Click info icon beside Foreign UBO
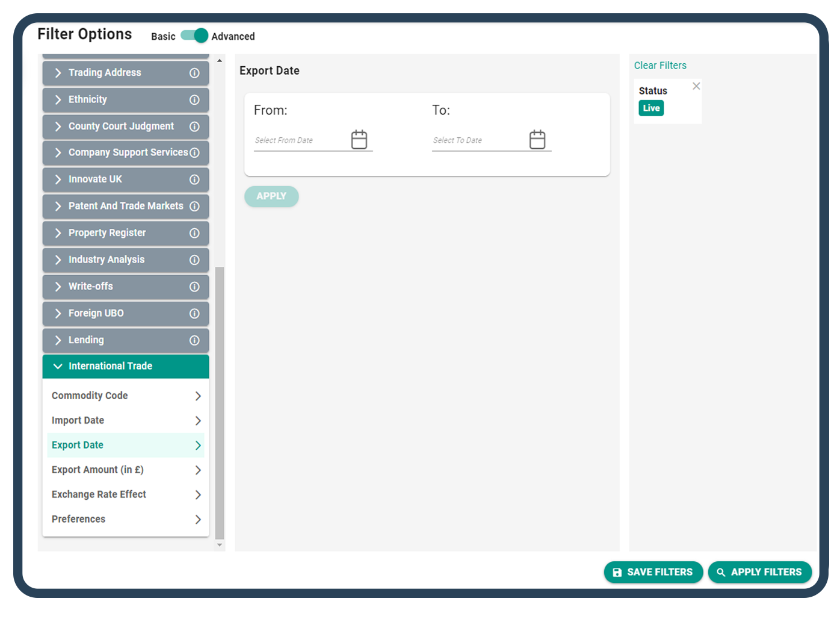The height and width of the screenshot is (619, 840). 194,314
